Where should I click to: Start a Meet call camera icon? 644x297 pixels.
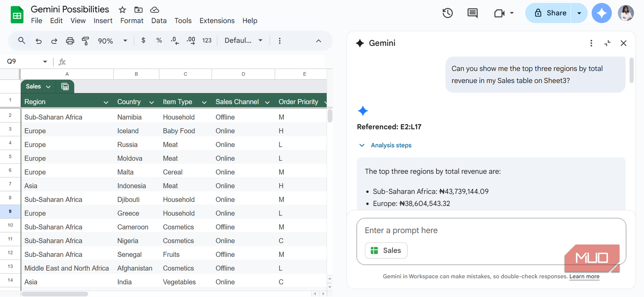coord(499,13)
